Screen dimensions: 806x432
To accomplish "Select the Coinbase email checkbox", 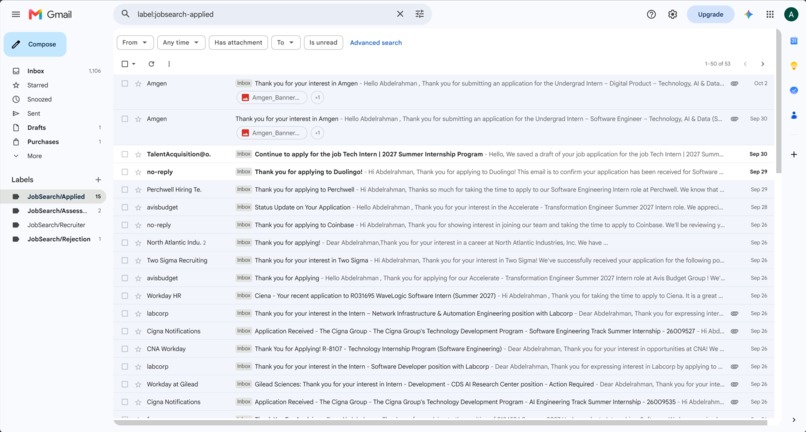I will click(124, 225).
